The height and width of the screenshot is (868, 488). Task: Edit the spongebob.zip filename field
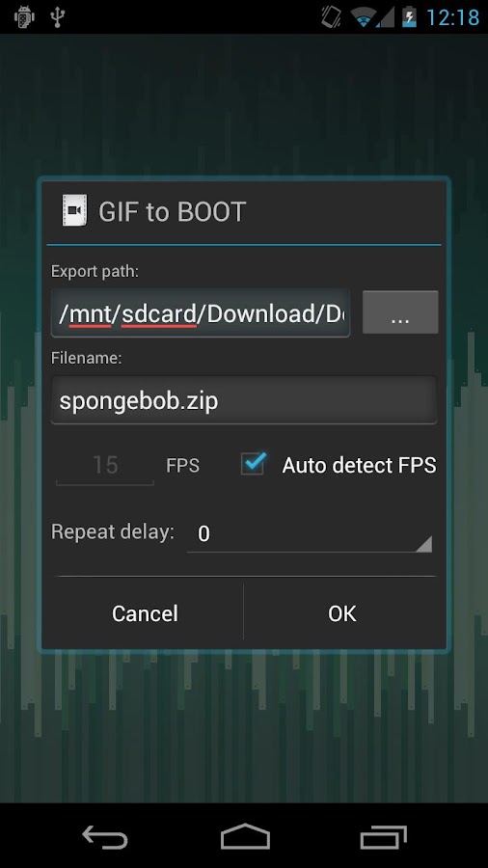[x=243, y=400]
